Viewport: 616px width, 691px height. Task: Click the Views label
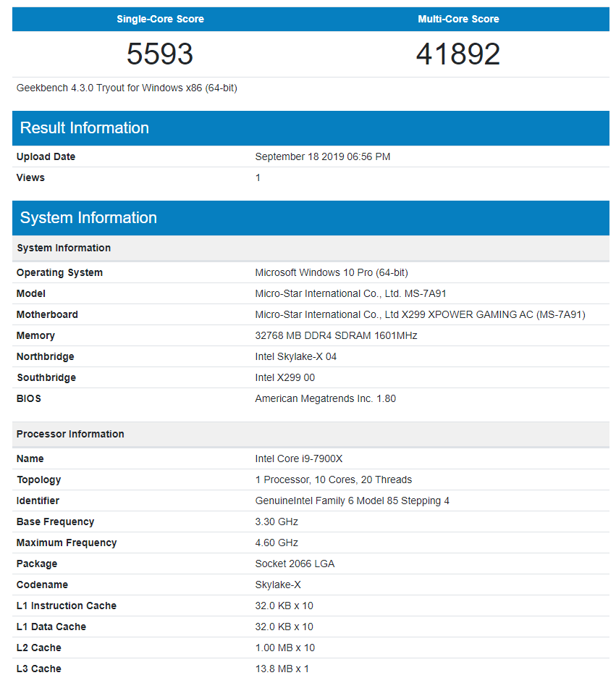30,177
